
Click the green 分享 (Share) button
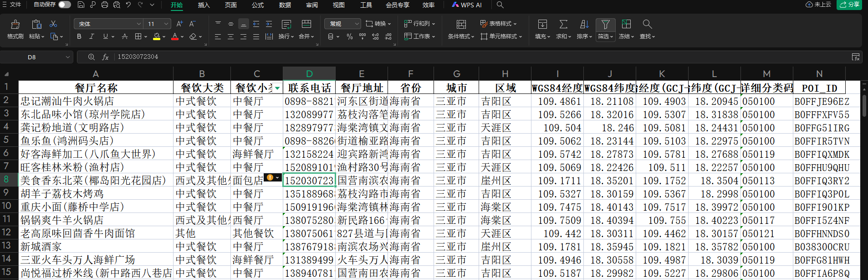pos(850,5)
